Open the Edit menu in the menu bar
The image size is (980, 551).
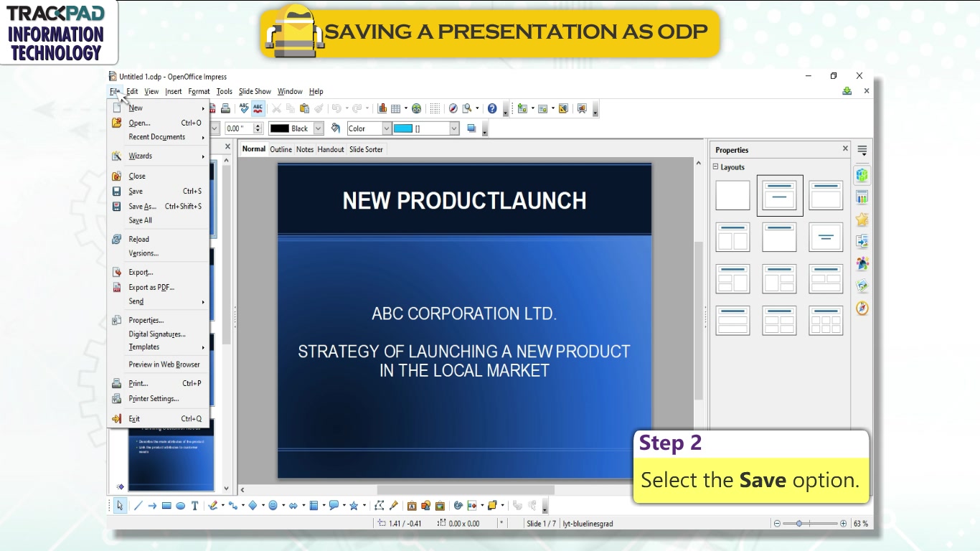point(132,91)
